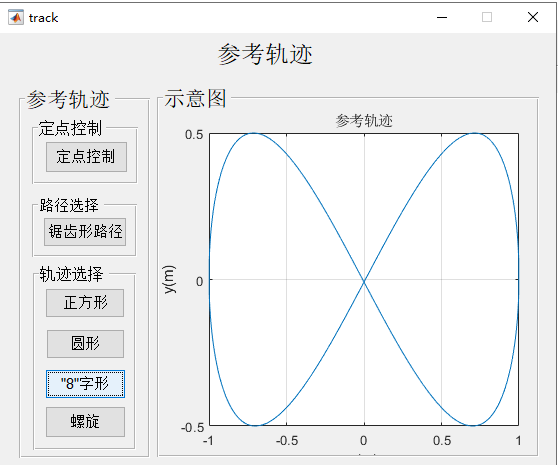Choose the 正方形 trajectory button

click(x=85, y=303)
